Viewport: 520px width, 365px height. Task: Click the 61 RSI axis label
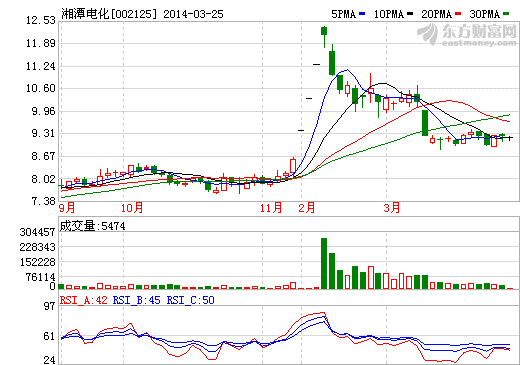tap(49, 336)
